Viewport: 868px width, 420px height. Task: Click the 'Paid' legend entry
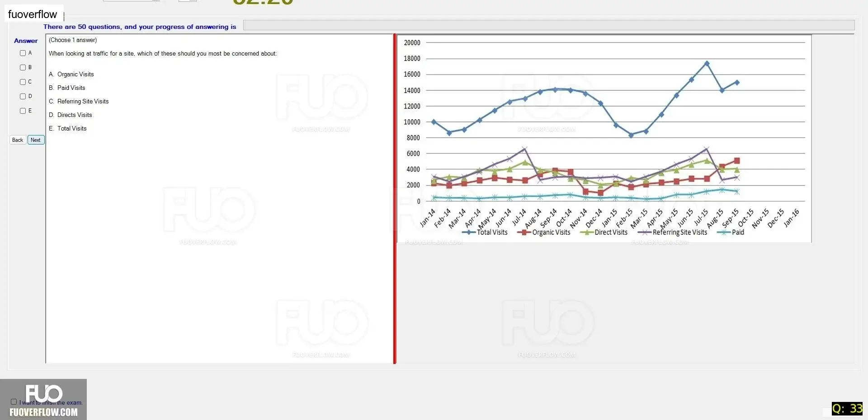731,233
